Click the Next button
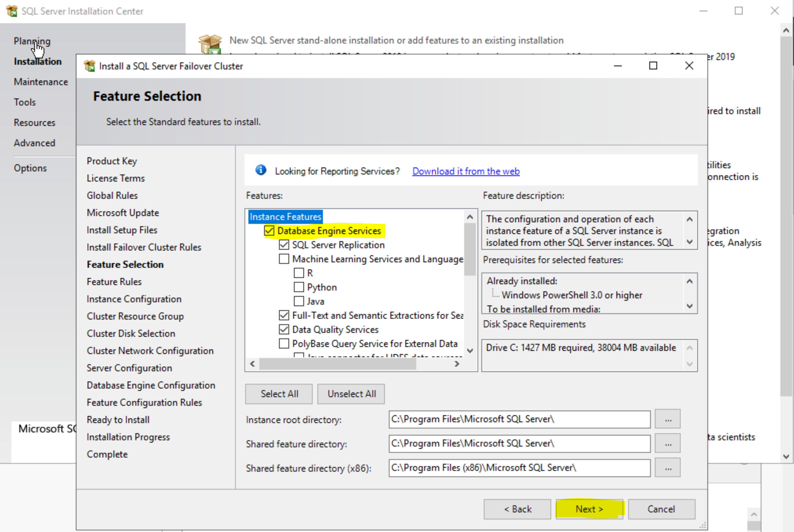The width and height of the screenshot is (794, 532). click(589, 509)
